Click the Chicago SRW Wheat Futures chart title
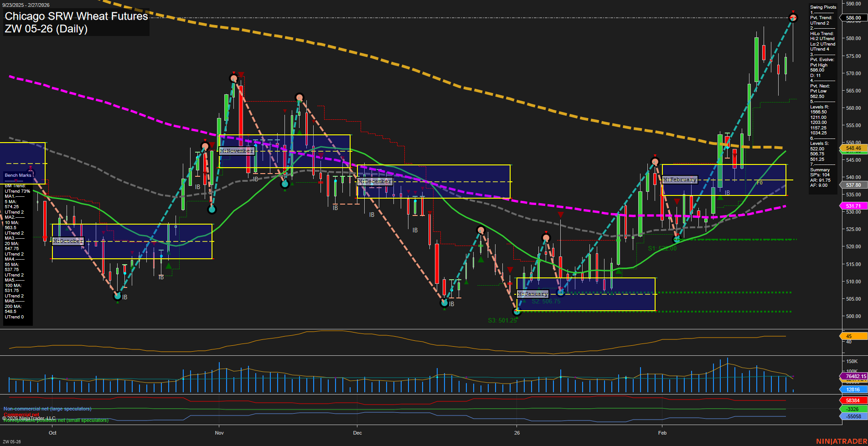Image resolution: width=868 pixels, height=446 pixels. (x=75, y=16)
